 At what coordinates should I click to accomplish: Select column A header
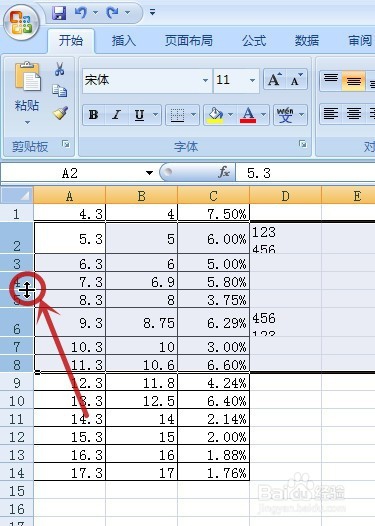(x=69, y=196)
